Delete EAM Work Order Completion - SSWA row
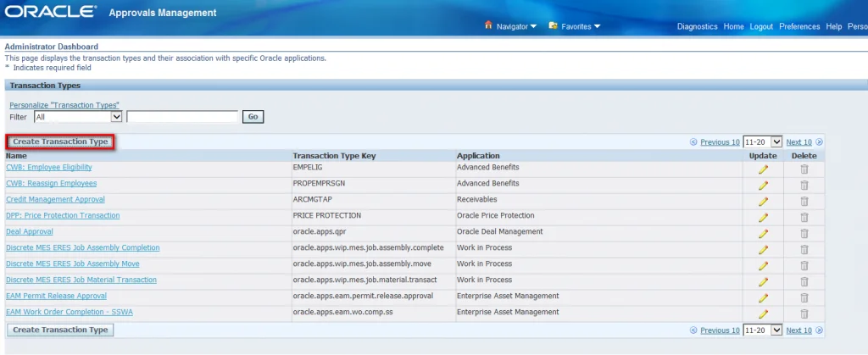The width and height of the screenshot is (868, 355). (804, 313)
